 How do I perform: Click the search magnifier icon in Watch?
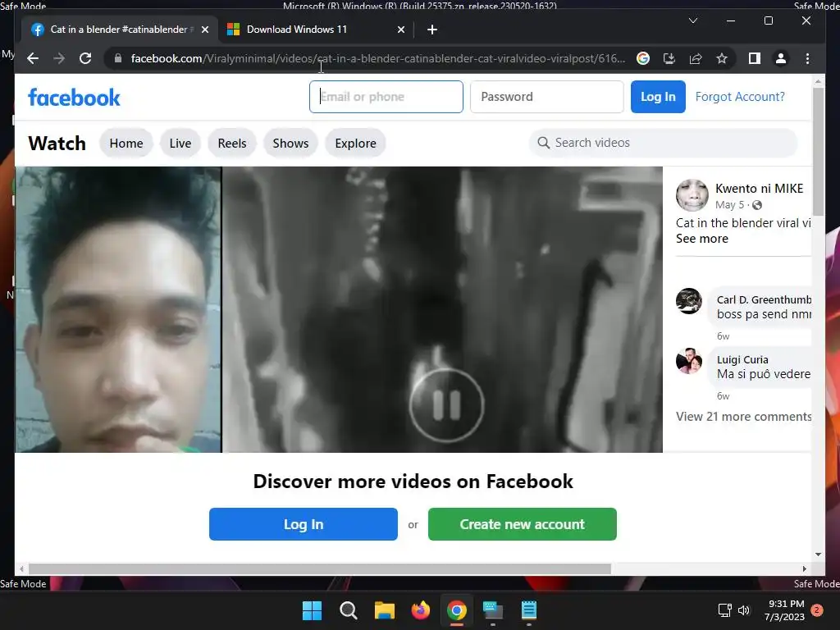543,143
